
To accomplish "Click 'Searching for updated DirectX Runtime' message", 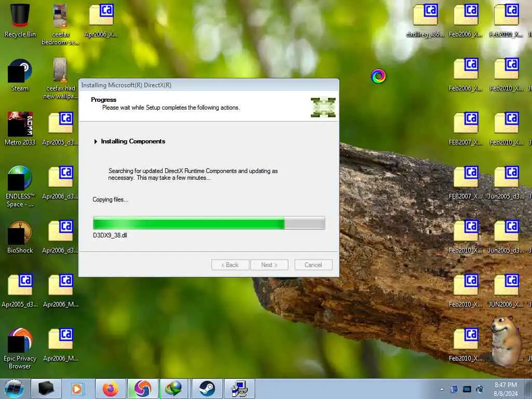I will click(193, 174).
